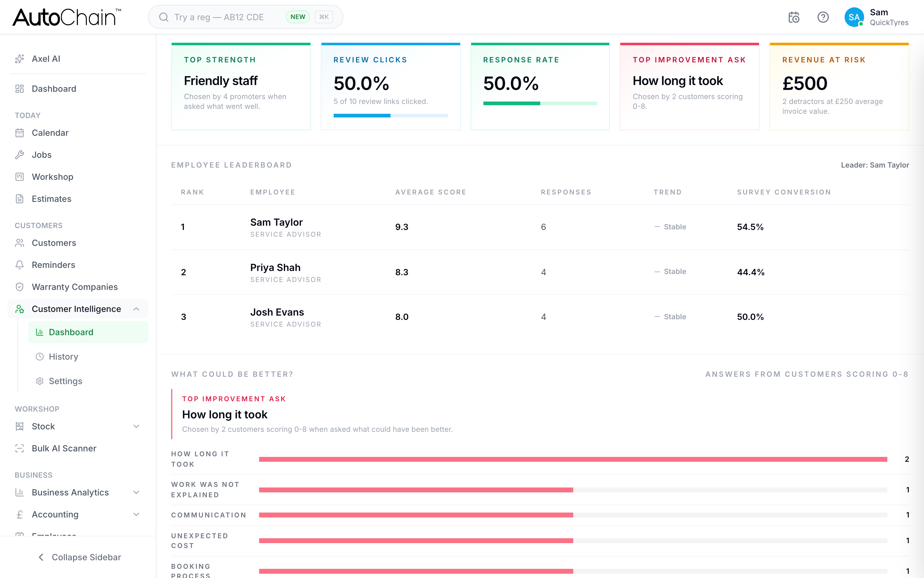Image resolution: width=924 pixels, height=578 pixels.
Task: Click the main Dashboard grid icon
Action: coord(20,89)
